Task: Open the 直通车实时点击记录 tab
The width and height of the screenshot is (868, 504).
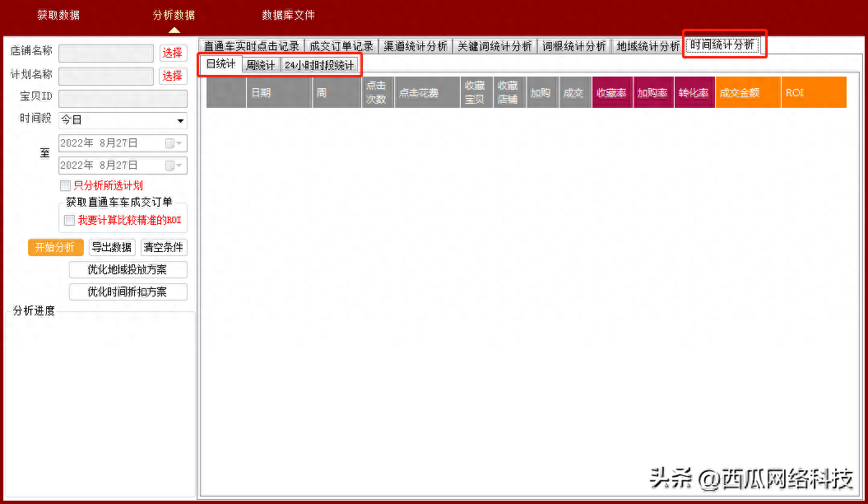Action: (251, 46)
